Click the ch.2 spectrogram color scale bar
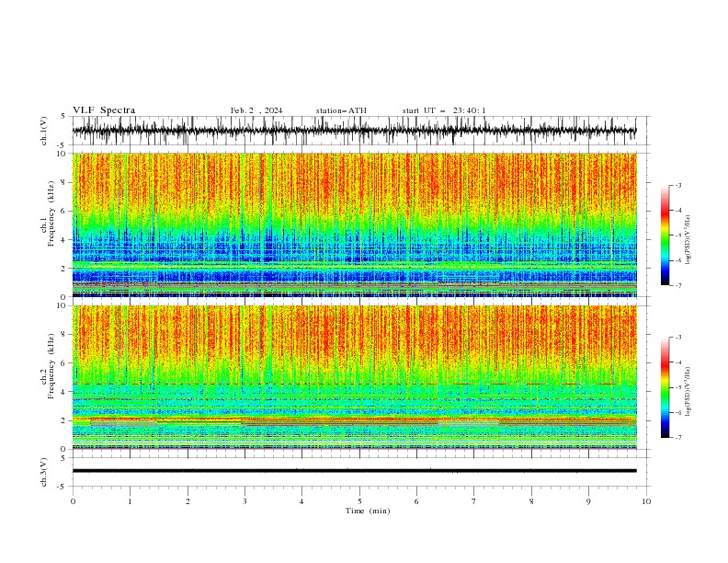728x563 pixels. point(665,387)
